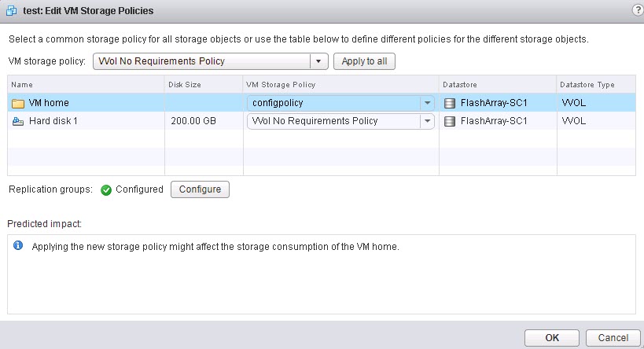This screenshot has height=349, width=644.
Task: Click the help question mark icon
Action: point(638,11)
